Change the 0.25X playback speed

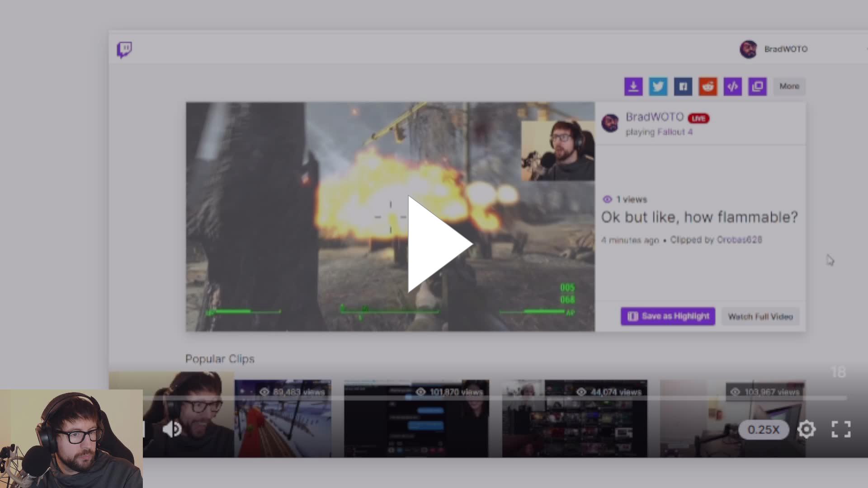click(x=764, y=430)
